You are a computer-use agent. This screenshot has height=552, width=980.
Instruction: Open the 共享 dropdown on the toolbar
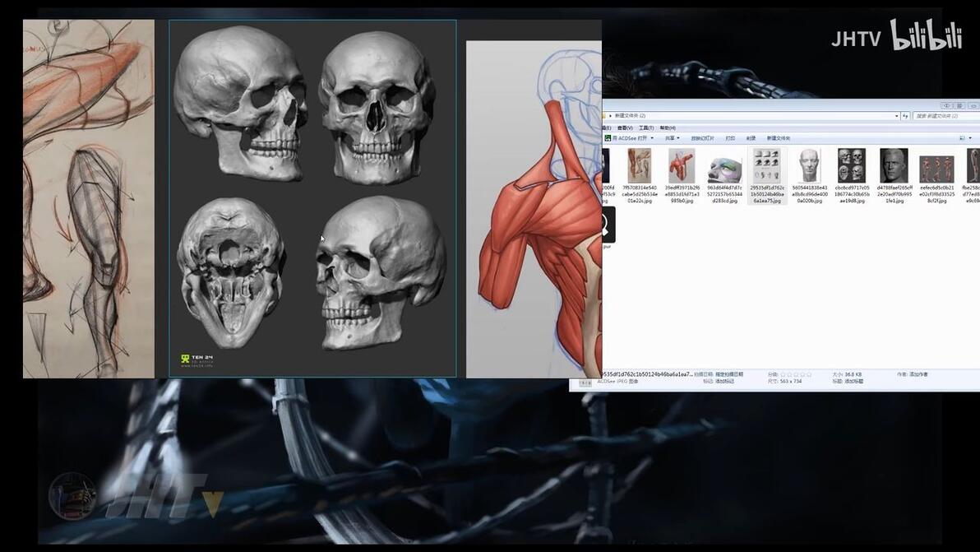673,137
